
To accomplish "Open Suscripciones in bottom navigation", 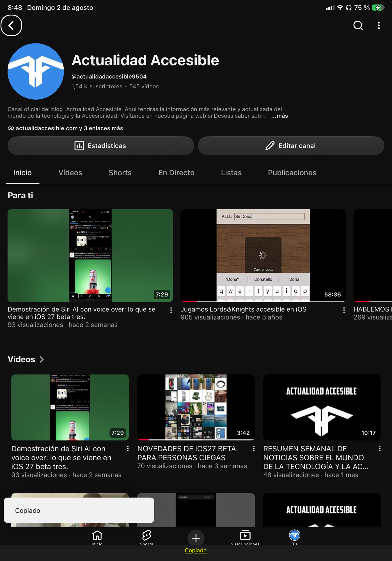I will (245, 537).
